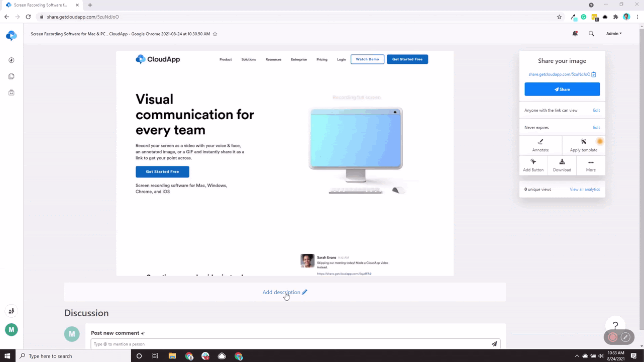
Task: Edit the 'Never expires' setting
Action: pyautogui.click(x=596, y=127)
